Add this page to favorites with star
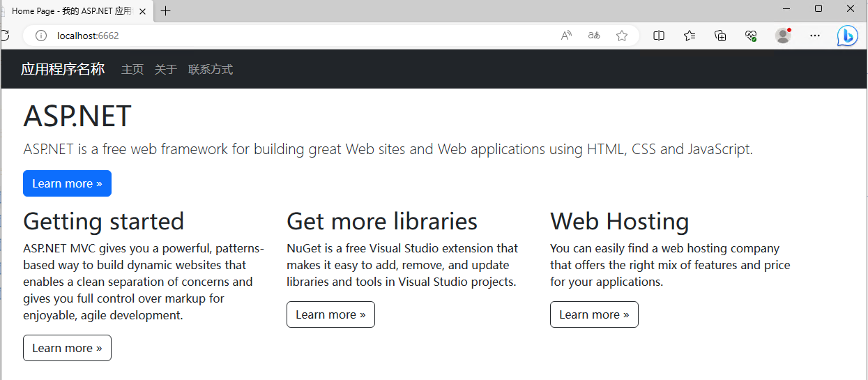Viewport: 868px width, 380px height. [x=622, y=36]
